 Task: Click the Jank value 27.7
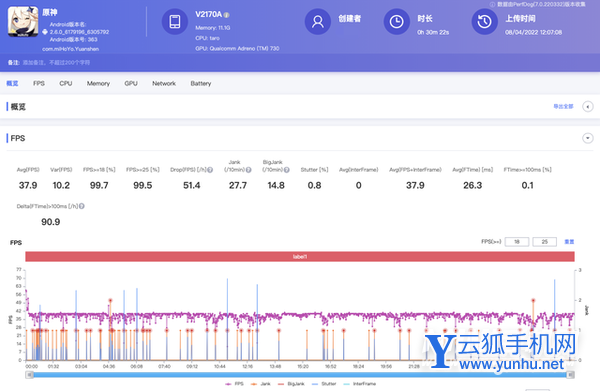click(238, 186)
